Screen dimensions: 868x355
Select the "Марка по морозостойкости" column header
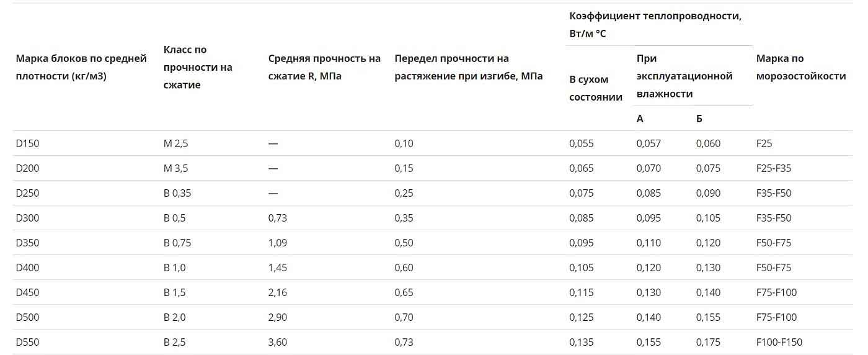(800, 67)
